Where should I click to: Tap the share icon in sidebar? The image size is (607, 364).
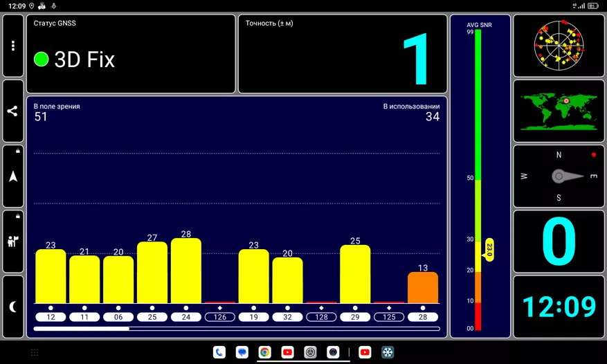(13, 111)
